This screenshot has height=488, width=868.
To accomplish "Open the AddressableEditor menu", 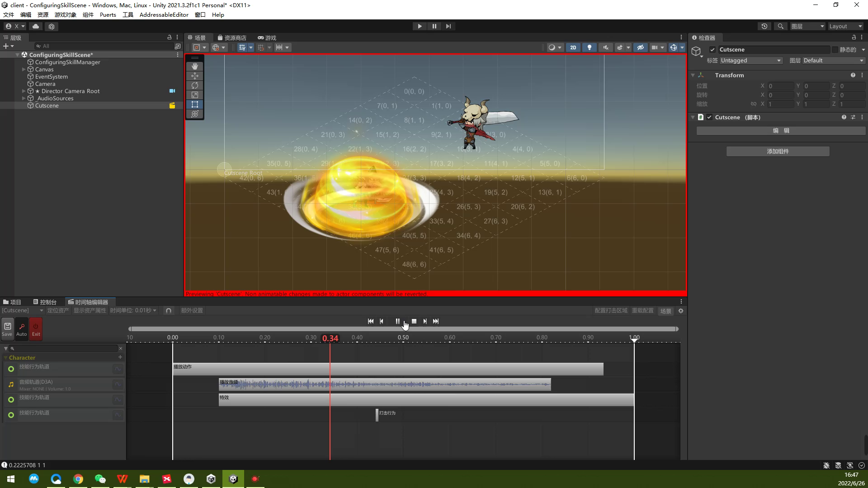I will click(164, 15).
